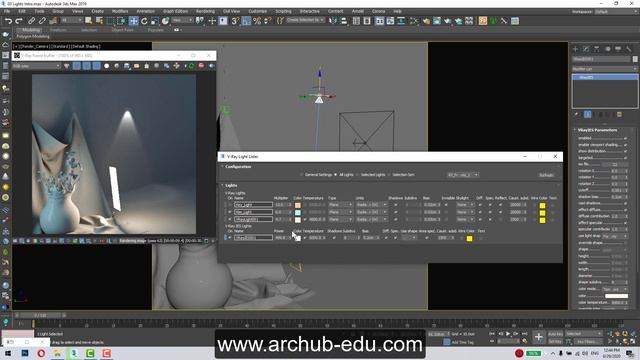Image resolution: width=640 pixels, height=360 pixels.
Task: Open the Rendering menu
Action: coord(205,11)
